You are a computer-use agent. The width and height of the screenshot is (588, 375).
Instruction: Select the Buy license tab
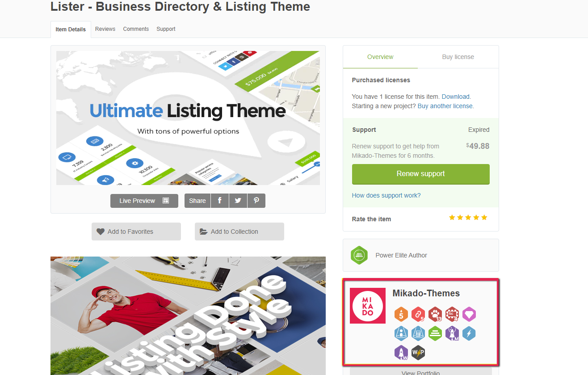coord(458,57)
